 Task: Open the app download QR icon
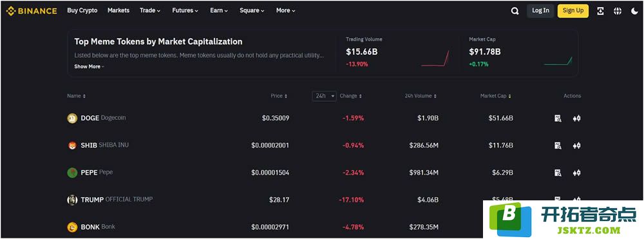(600, 11)
